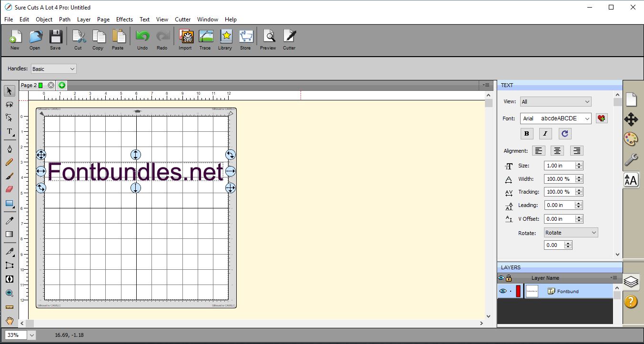
Task: Open the Layers panel tab
Action: click(x=631, y=282)
